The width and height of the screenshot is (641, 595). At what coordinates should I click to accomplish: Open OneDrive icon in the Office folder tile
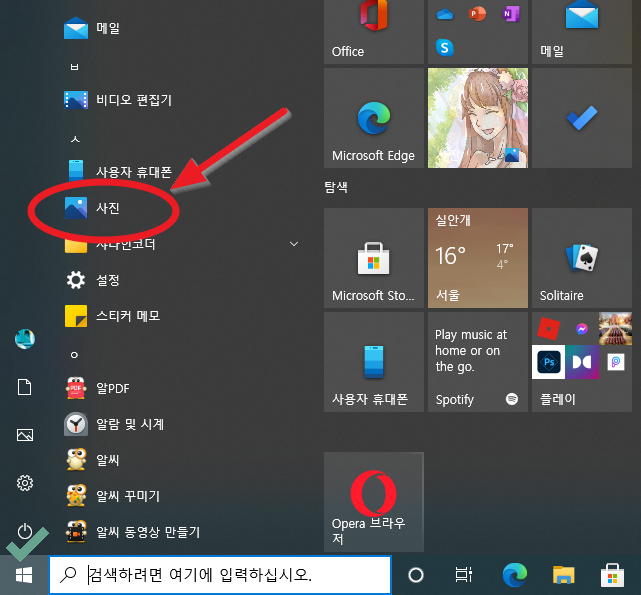click(x=445, y=15)
